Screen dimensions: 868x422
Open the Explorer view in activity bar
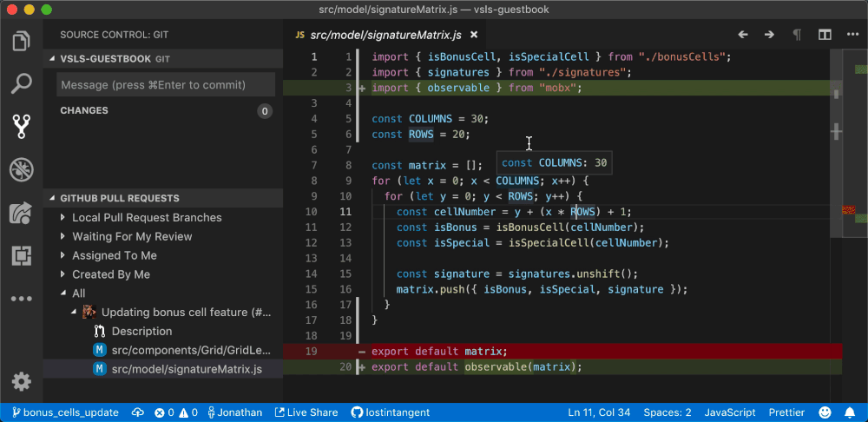[21, 40]
